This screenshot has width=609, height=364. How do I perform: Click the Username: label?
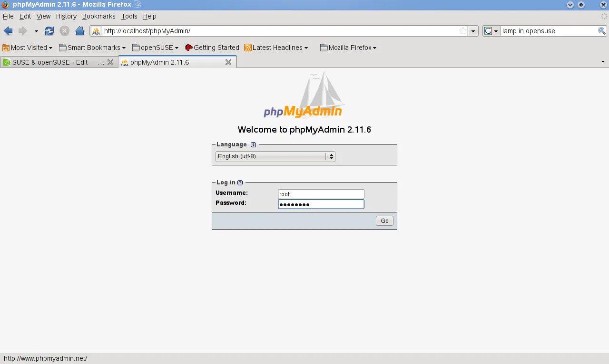pyautogui.click(x=232, y=193)
